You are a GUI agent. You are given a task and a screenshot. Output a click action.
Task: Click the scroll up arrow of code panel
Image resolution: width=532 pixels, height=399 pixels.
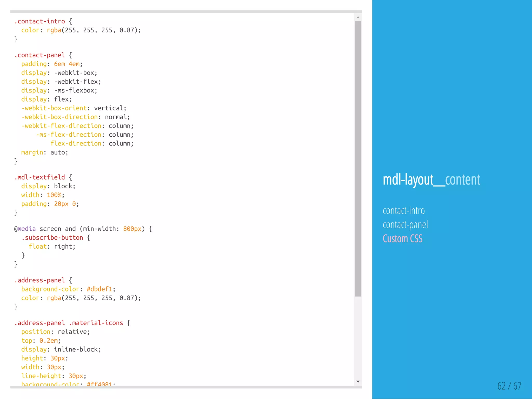click(x=358, y=17)
